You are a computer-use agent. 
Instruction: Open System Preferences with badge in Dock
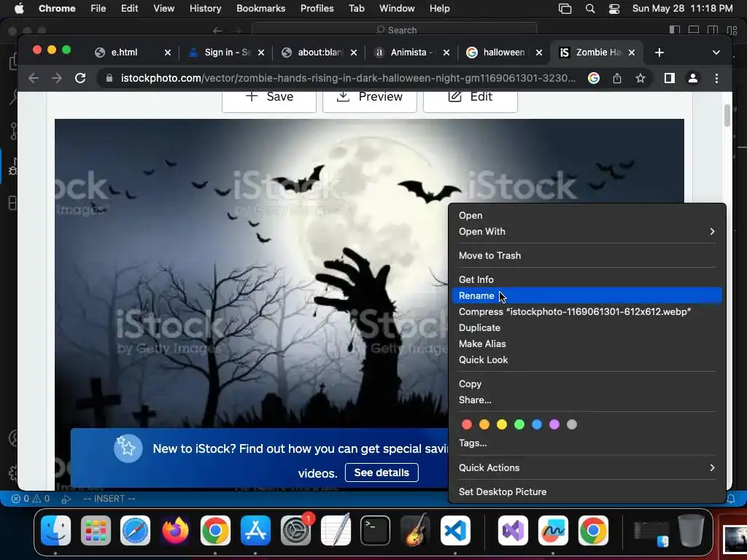point(296,530)
